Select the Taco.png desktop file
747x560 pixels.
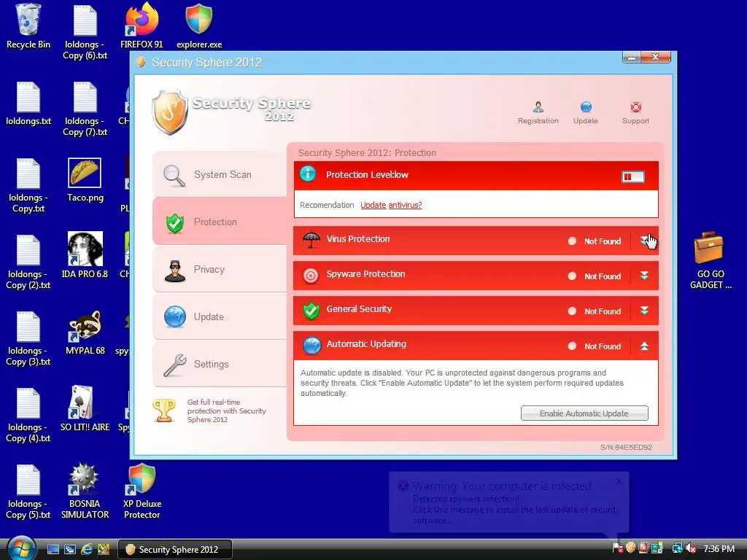[x=85, y=180]
